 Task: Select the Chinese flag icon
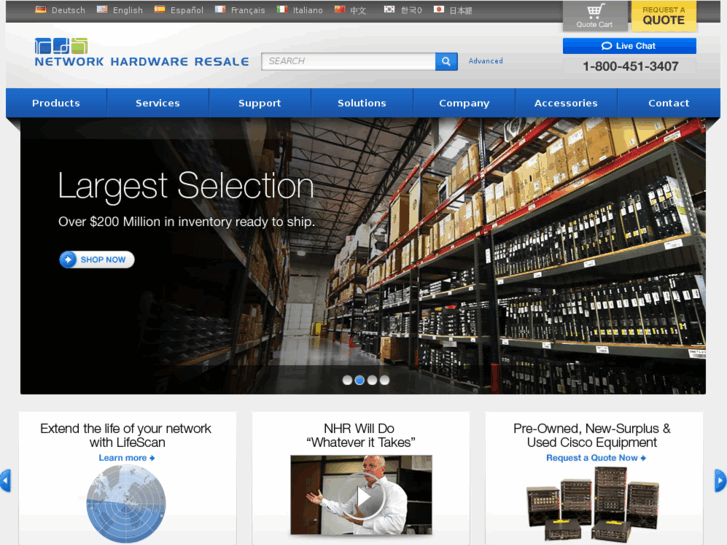click(340, 10)
